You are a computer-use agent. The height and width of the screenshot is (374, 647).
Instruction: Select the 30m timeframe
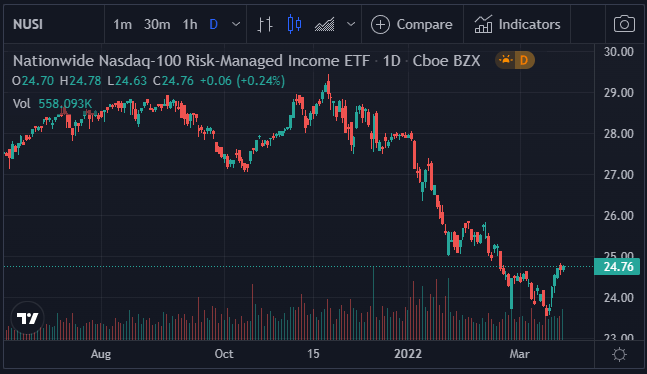[157, 24]
